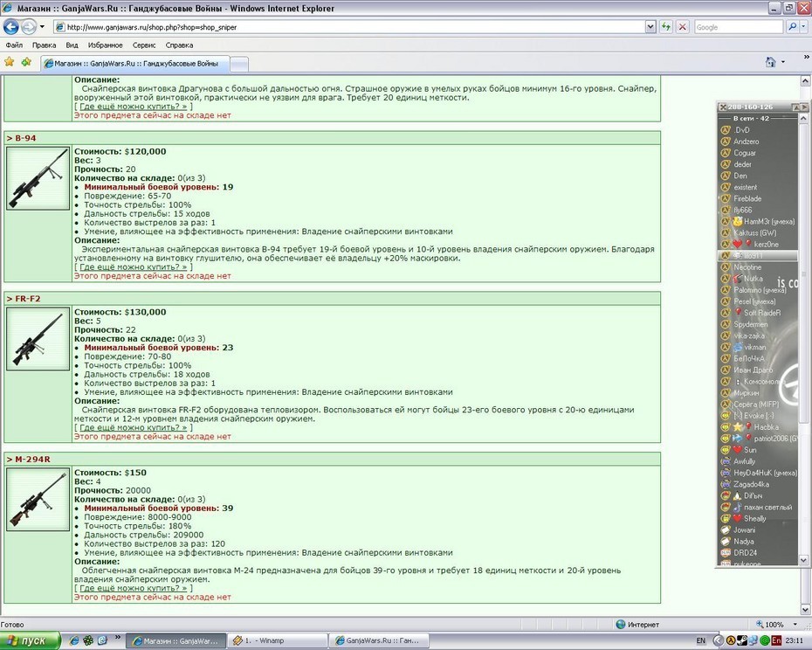Switch to second GanjaWars.Ru taskbar window

[380, 640]
